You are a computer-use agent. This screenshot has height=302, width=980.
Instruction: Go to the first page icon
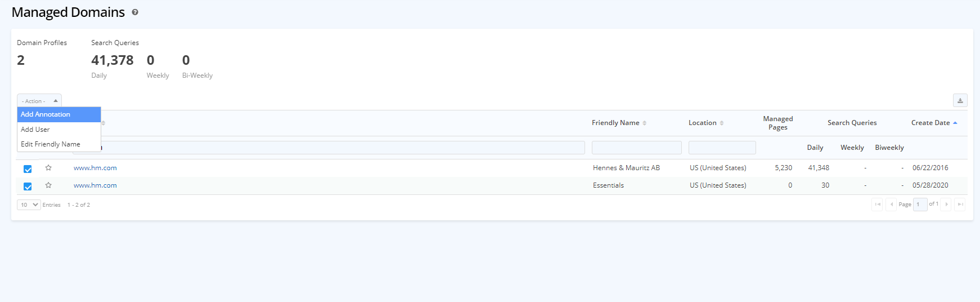click(x=877, y=205)
